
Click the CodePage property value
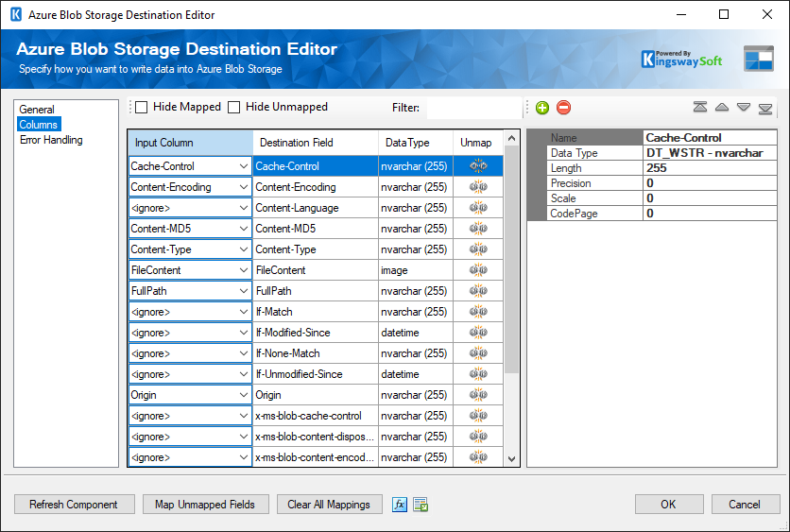[710, 214]
